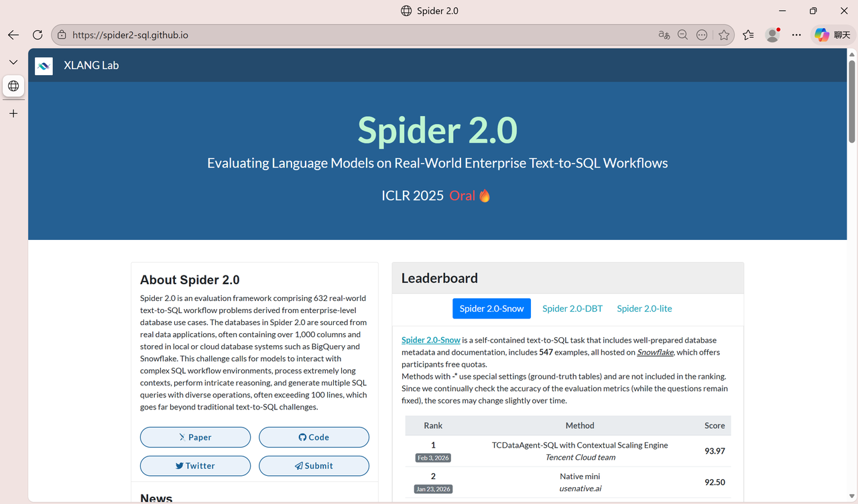Open the Copilot chat button

click(x=833, y=35)
